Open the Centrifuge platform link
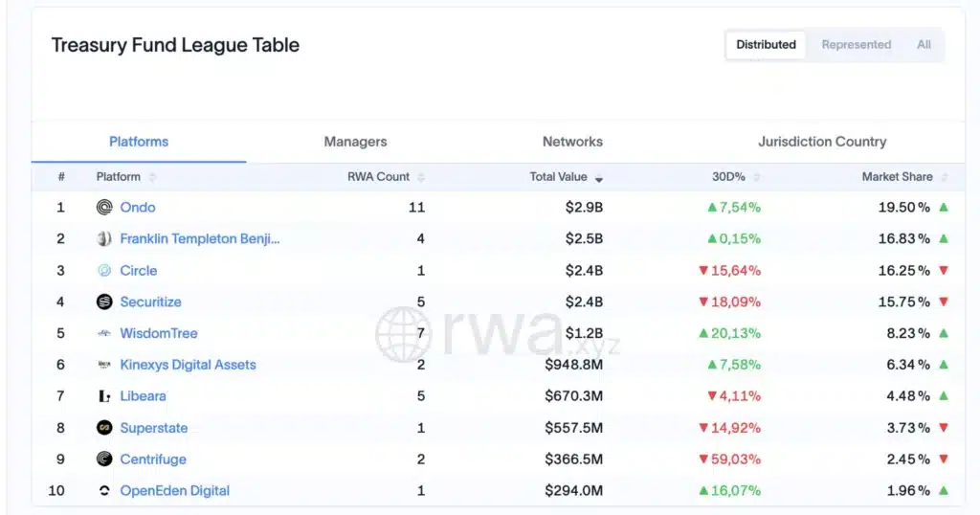Image resolution: width=980 pixels, height=515 pixels. point(153,459)
